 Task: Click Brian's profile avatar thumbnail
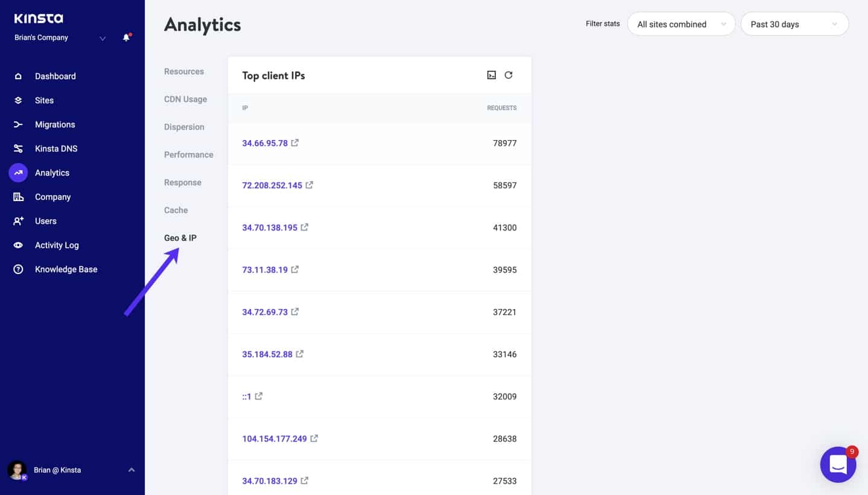pos(17,470)
